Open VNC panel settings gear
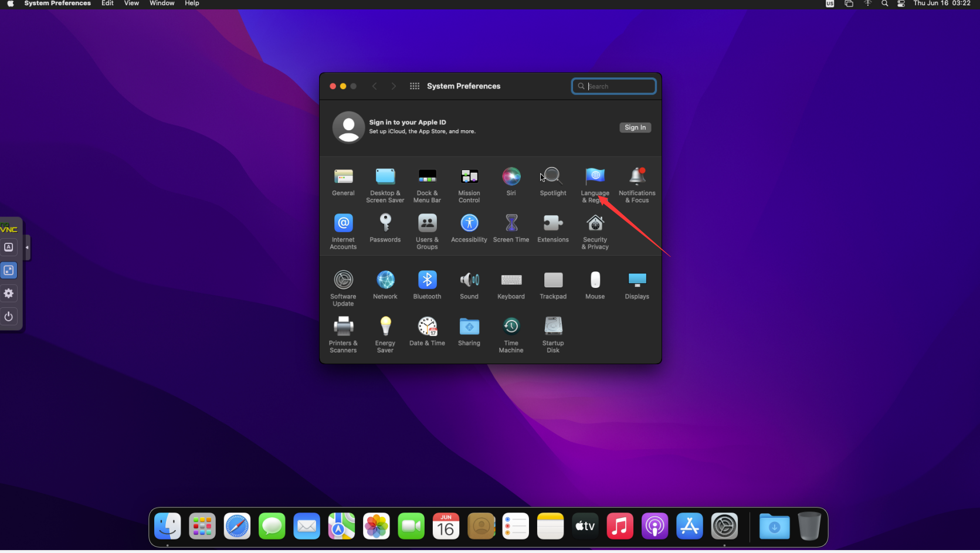The height and width of the screenshot is (553, 980). (x=9, y=293)
